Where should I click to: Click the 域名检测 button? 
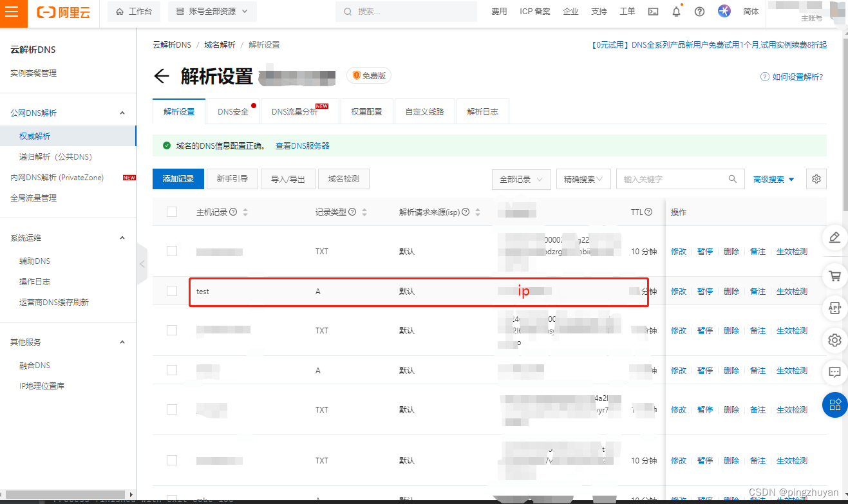tap(343, 179)
